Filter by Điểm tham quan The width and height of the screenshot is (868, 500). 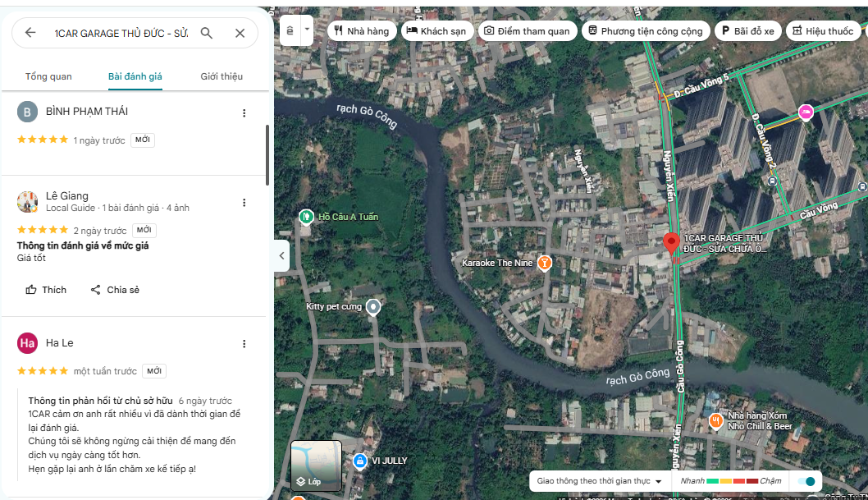[x=528, y=31]
